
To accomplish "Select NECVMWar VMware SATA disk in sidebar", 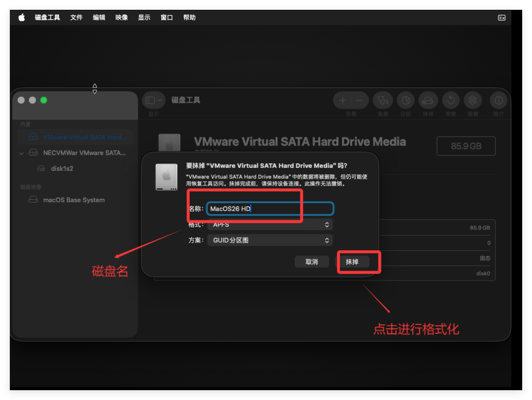I will point(75,153).
